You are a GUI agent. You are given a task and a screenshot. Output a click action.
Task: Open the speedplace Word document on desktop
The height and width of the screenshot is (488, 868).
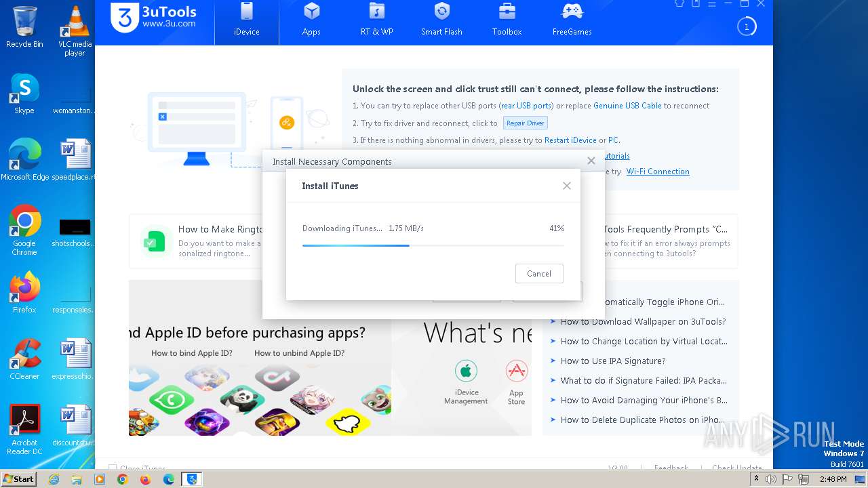[75, 160]
